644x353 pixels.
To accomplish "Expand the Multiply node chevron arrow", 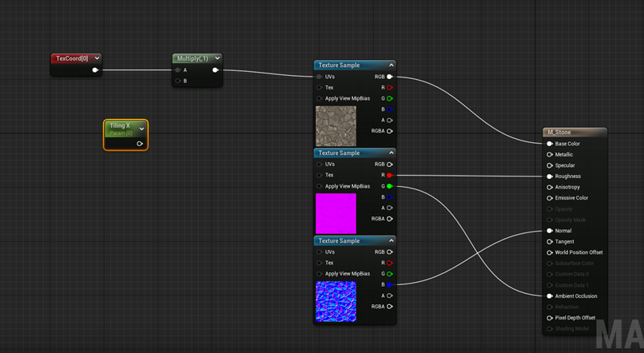I will [217, 58].
